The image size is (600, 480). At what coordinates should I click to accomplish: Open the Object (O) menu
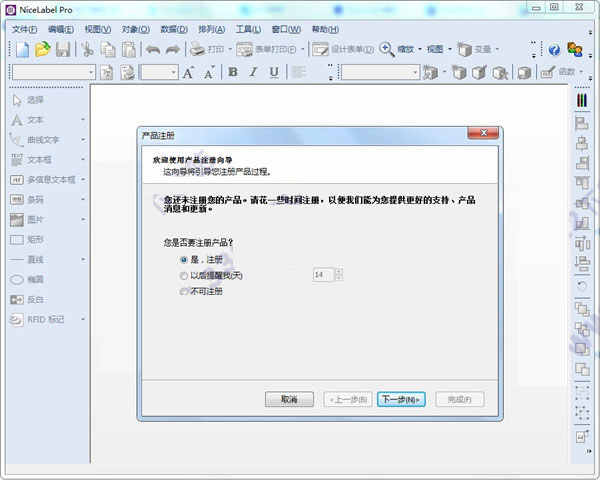[135, 29]
